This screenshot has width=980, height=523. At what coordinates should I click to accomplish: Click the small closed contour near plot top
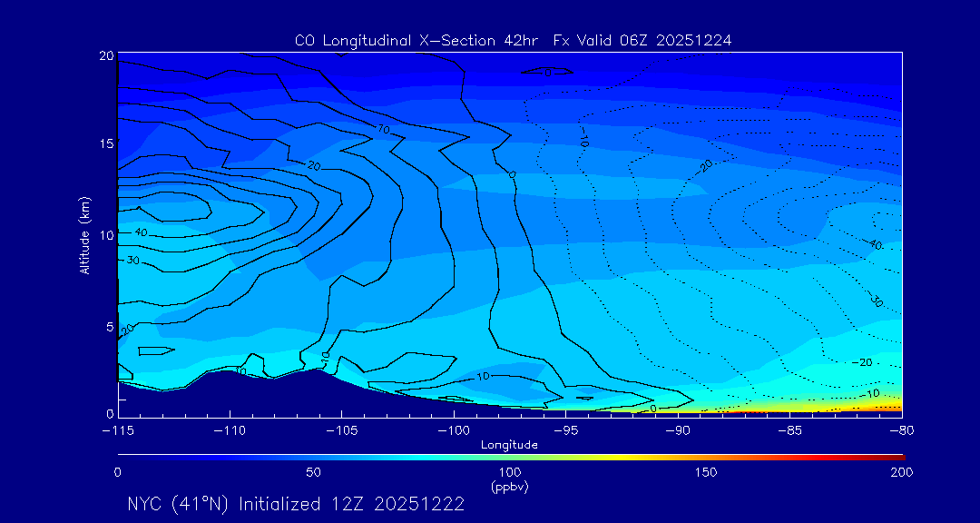click(549, 71)
